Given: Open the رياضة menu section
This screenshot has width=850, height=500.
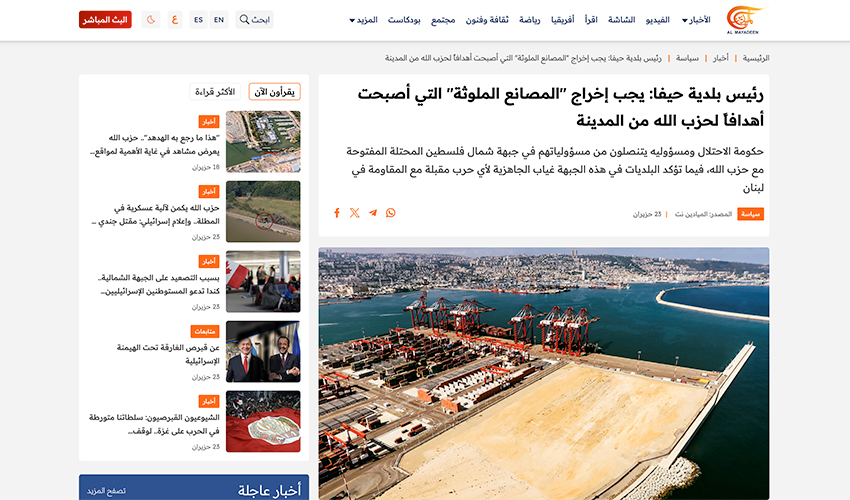Looking at the screenshot, I should pos(530,20).
